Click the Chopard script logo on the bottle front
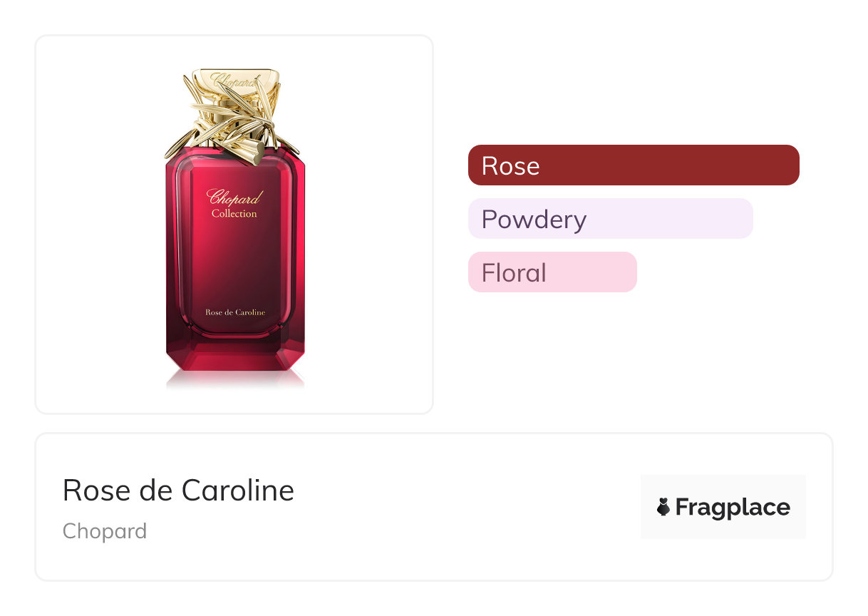Image resolution: width=868 pixels, height=616 pixels. click(x=234, y=197)
